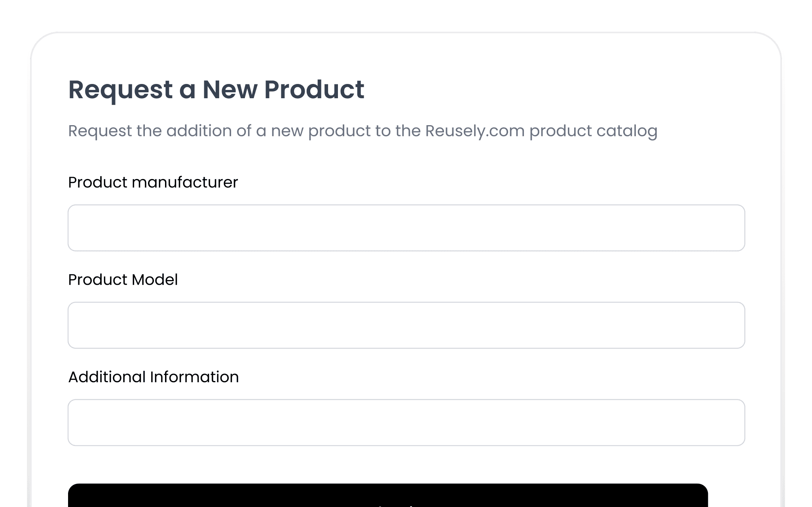Click the 'Request a New Product' heading
812x507 pixels.
point(216,90)
